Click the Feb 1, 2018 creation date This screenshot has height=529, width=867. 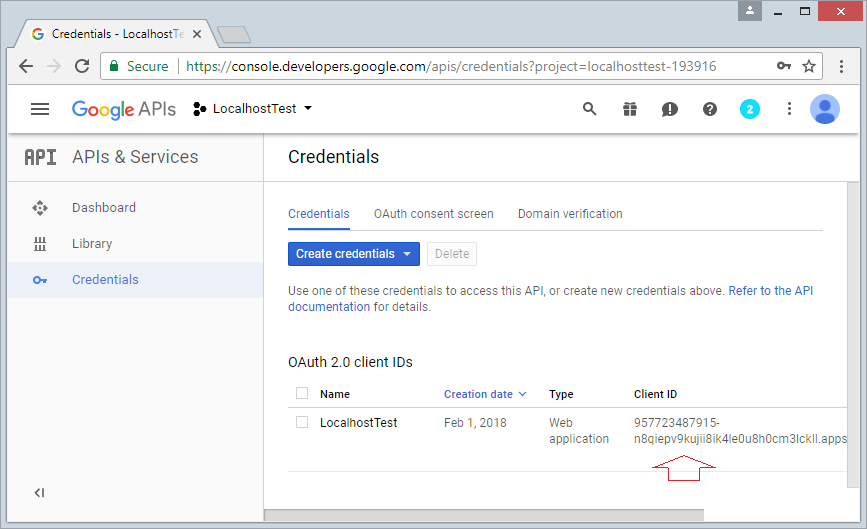click(x=475, y=423)
